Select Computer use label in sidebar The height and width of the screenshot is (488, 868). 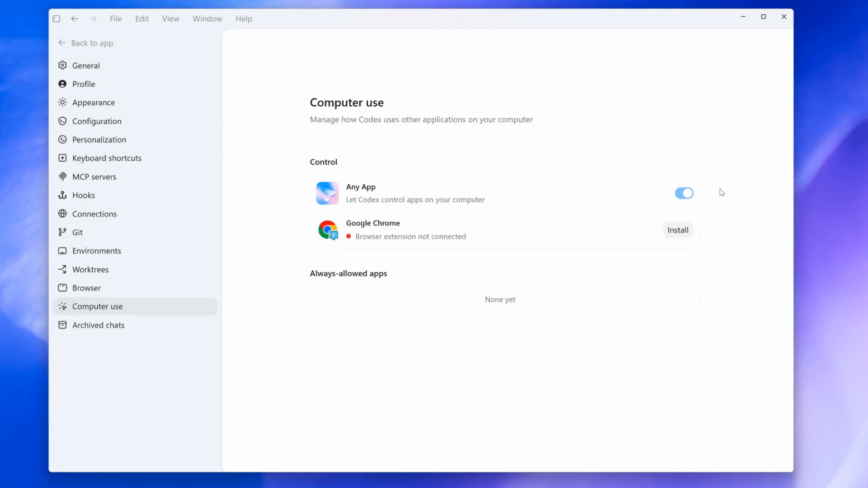[x=97, y=306]
